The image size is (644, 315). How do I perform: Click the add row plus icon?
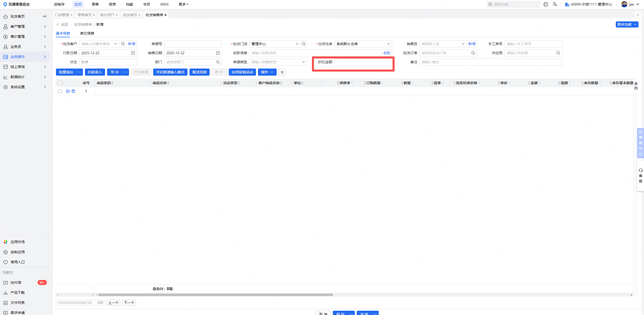[x=68, y=91]
